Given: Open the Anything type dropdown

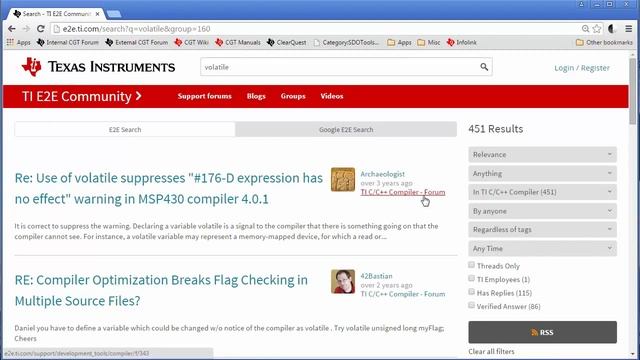Looking at the screenshot, I should pyautogui.click(x=542, y=173).
